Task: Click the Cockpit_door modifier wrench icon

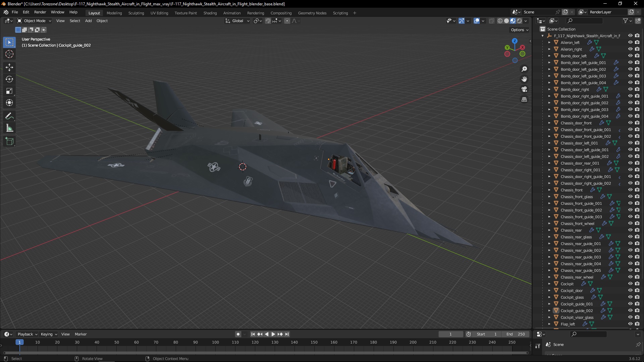Action: pyautogui.click(x=592, y=291)
